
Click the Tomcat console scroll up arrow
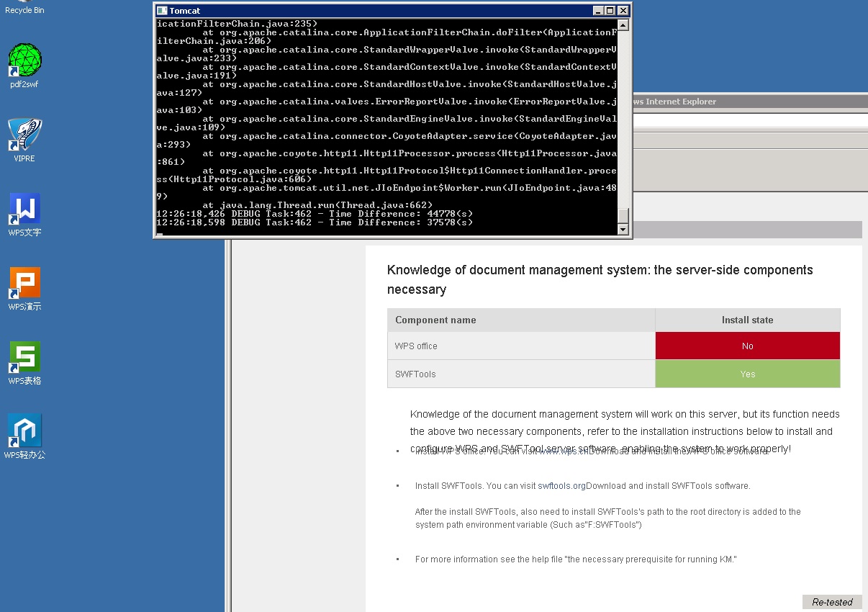pos(623,25)
